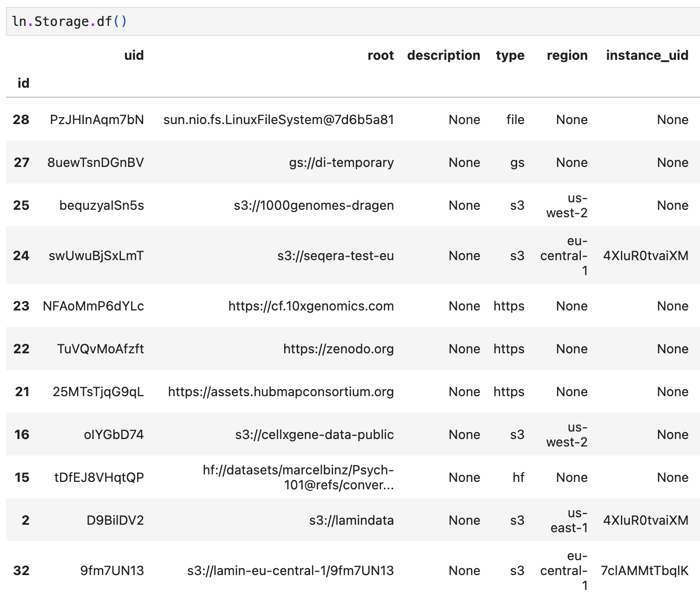Click the type column header
This screenshot has width=700, height=596.
point(510,55)
